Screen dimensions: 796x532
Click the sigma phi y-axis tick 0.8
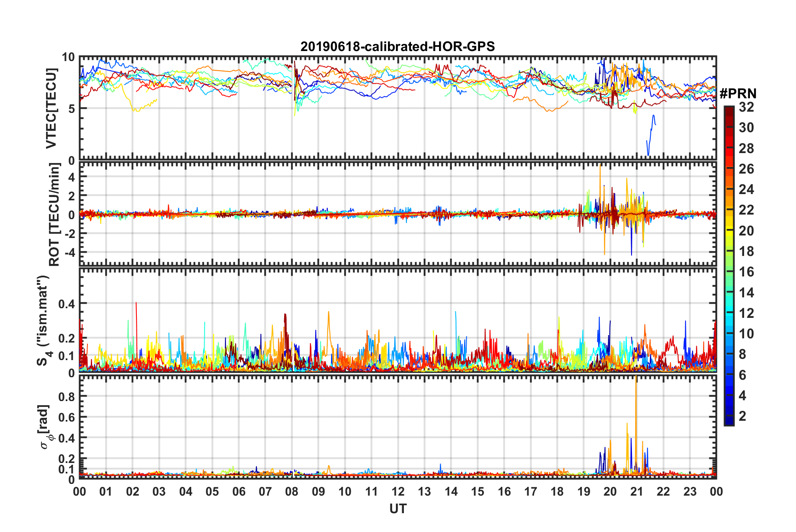point(66,396)
